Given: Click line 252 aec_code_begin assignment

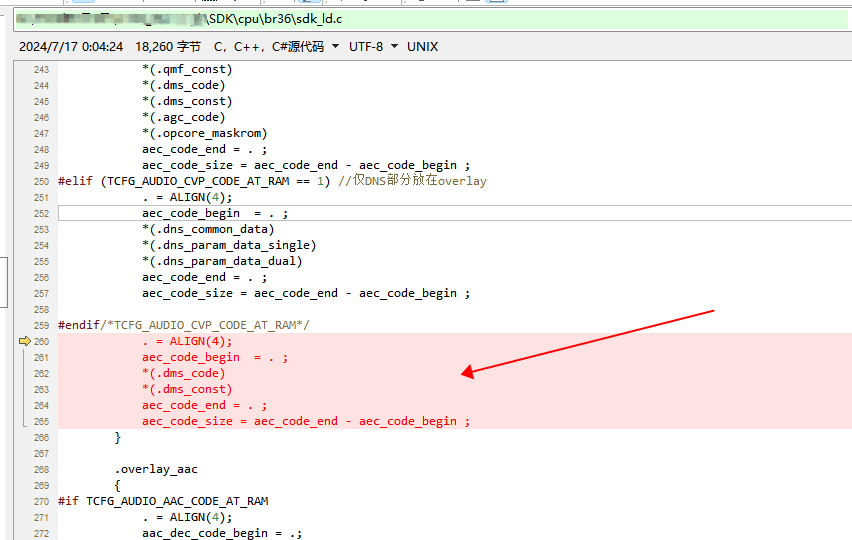Looking at the screenshot, I should coord(215,213).
